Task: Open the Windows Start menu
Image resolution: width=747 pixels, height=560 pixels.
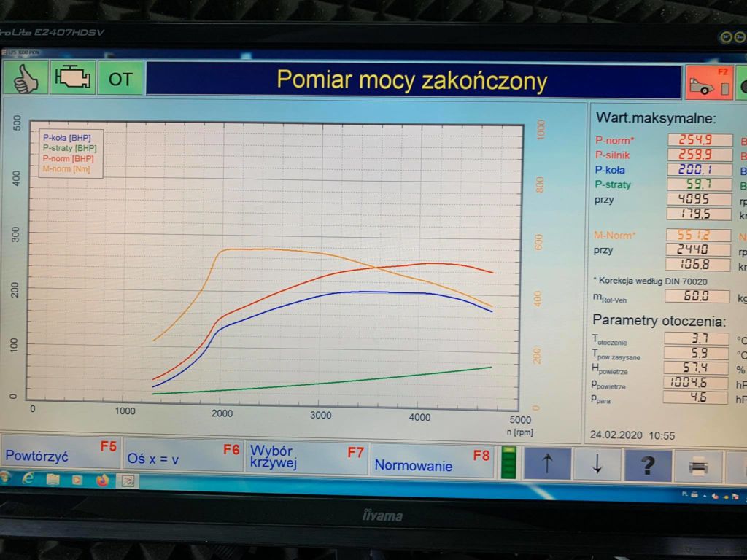Action: 5,477
